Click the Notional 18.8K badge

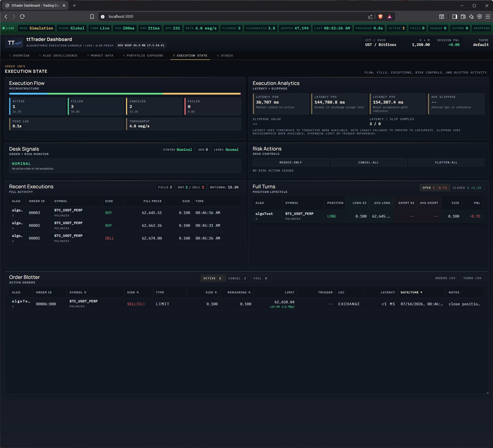coord(224,187)
